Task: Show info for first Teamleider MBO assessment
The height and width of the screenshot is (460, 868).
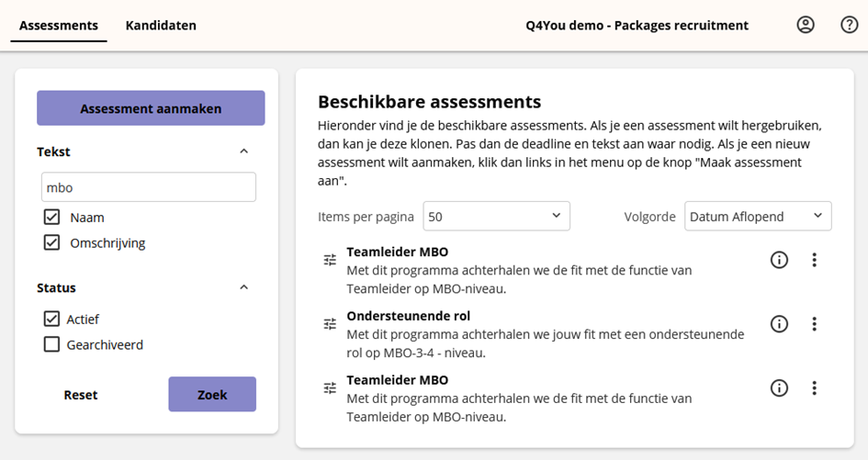Action: tap(779, 260)
